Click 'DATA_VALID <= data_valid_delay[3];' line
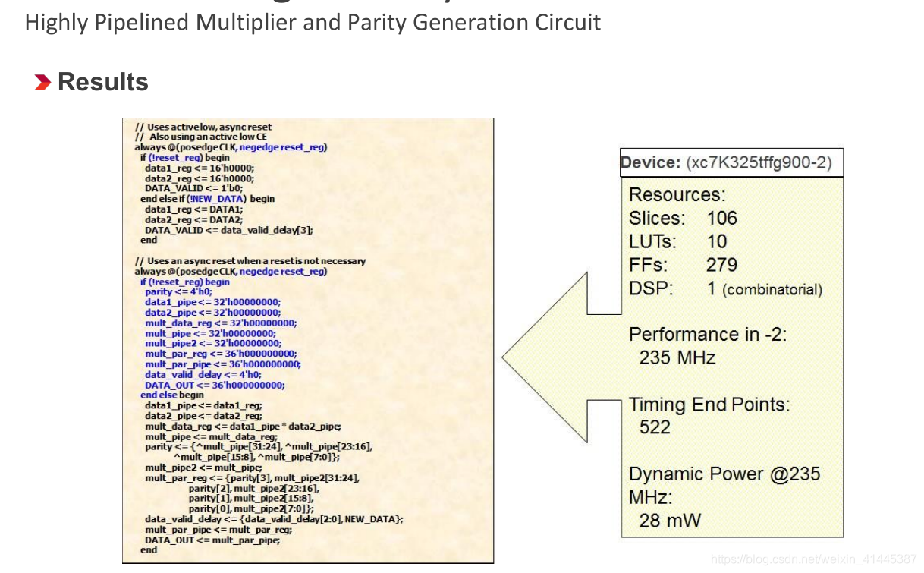 pyautogui.click(x=228, y=230)
